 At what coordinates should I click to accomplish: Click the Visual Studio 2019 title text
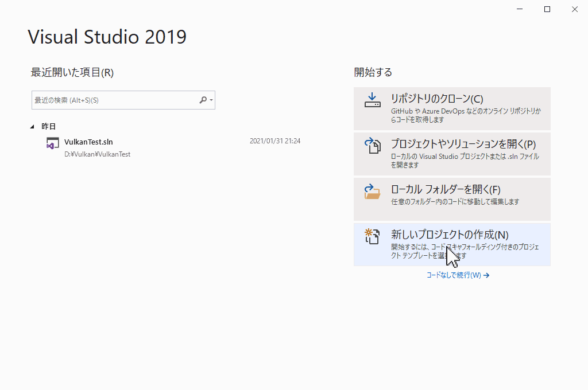point(107,37)
